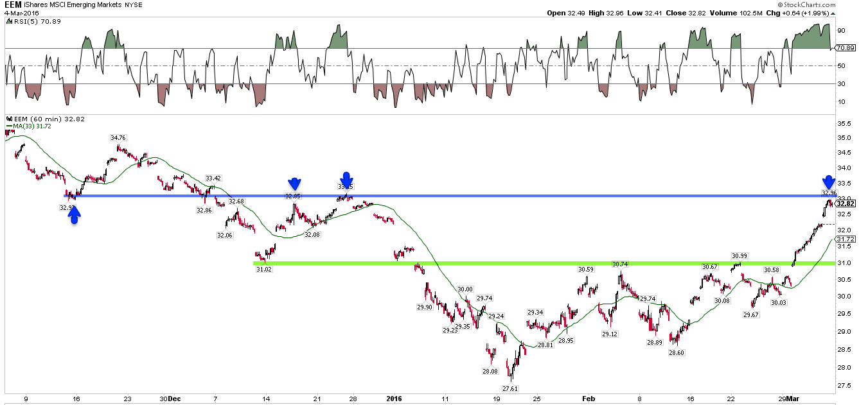Click the 30.74 high label
The width and height of the screenshot is (868, 405).
point(619,264)
